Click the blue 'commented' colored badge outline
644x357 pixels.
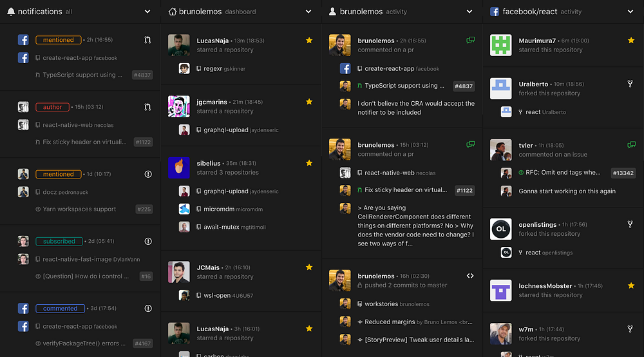[x=61, y=308]
